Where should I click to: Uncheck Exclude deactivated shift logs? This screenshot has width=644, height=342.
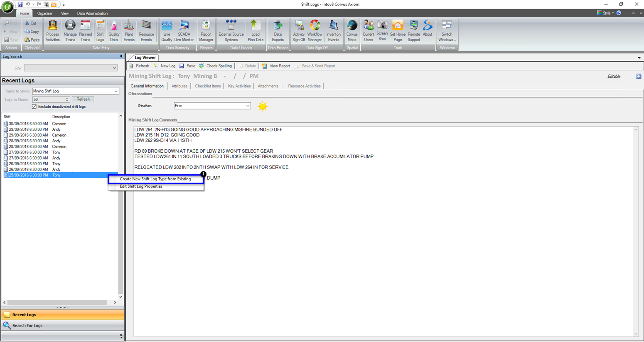pos(34,107)
